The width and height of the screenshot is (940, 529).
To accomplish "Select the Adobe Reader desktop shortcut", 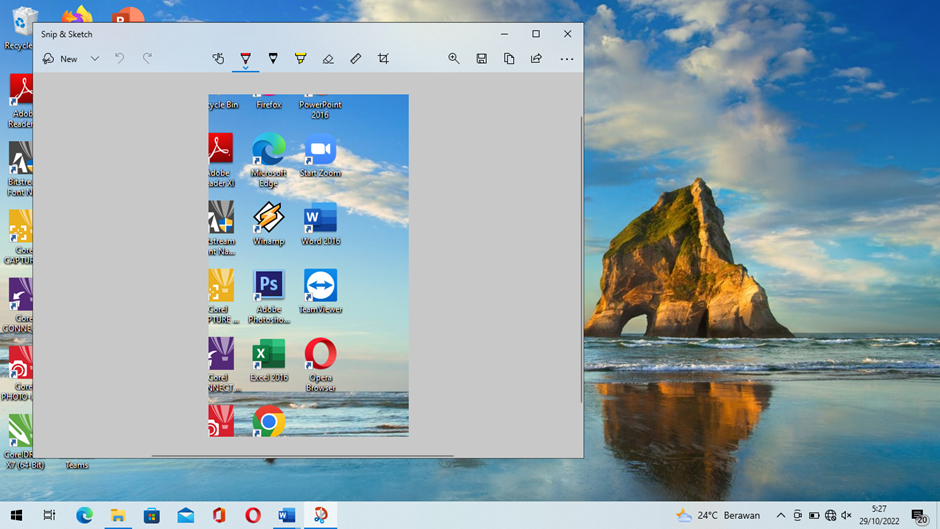I will [x=20, y=101].
